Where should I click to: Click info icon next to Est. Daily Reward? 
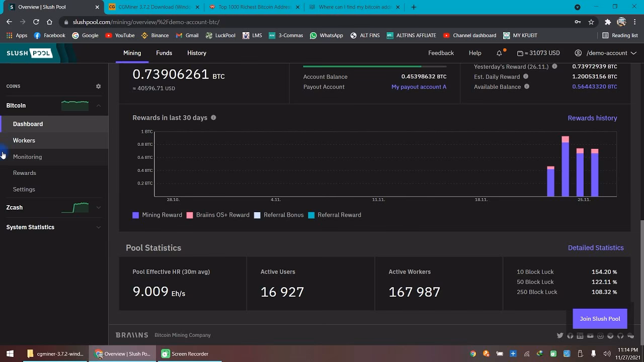[526, 76]
